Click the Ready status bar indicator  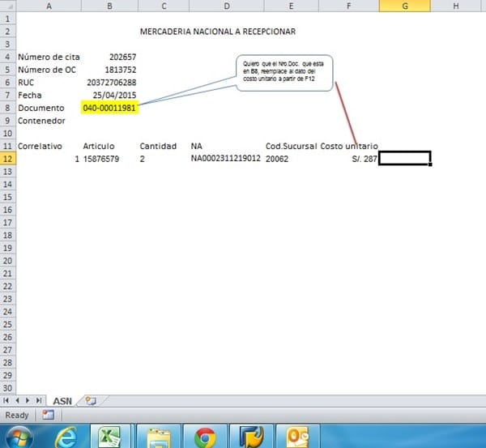point(17,415)
